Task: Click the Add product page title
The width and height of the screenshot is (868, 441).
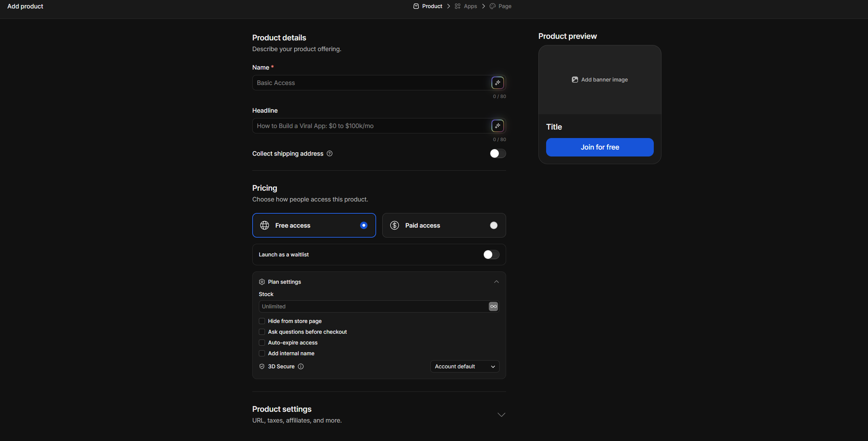Action: click(25, 6)
